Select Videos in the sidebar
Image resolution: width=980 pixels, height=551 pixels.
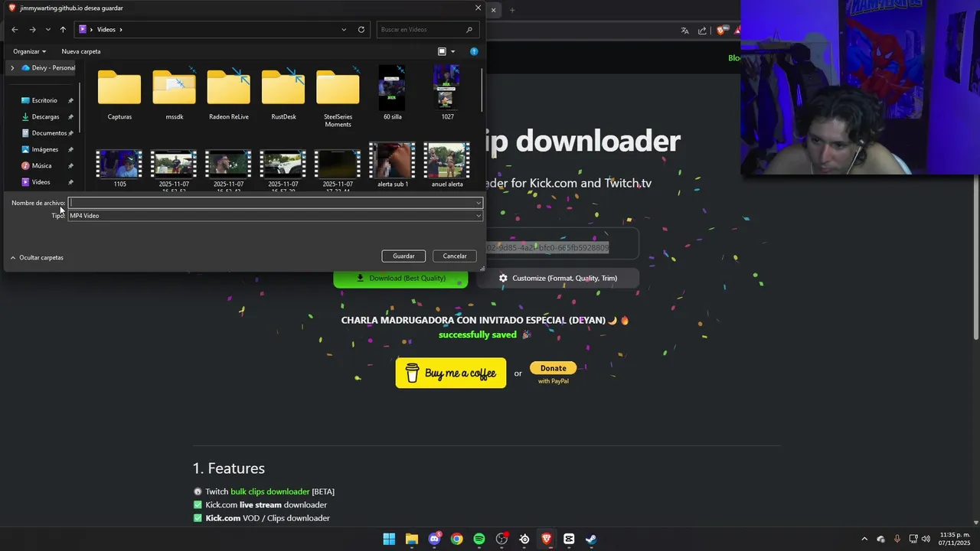(x=41, y=182)
